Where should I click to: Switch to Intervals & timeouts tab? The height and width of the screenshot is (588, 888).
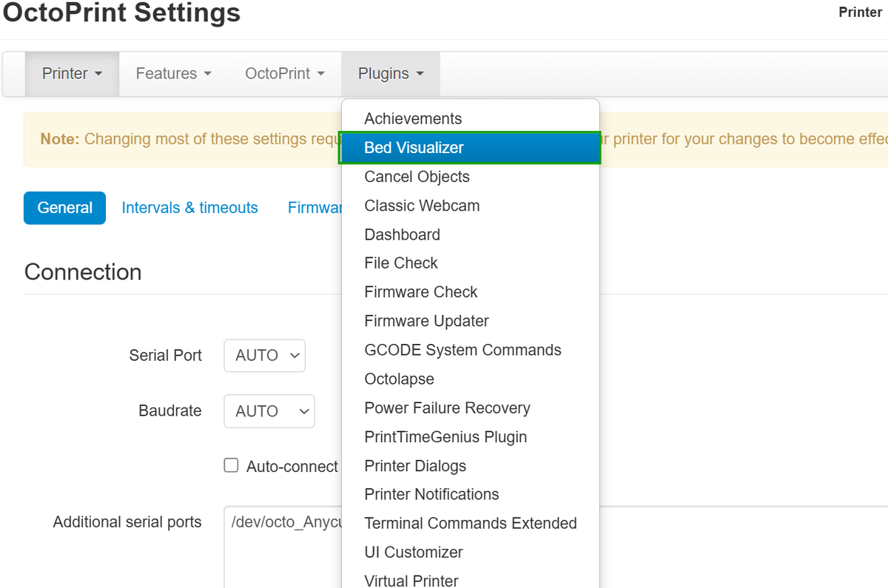190,208
